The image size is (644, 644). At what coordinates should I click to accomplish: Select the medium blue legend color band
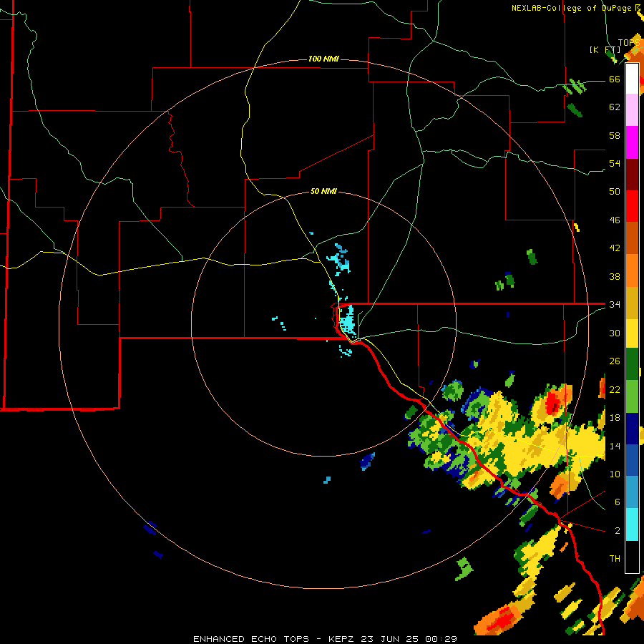click(x=632, y=460)
